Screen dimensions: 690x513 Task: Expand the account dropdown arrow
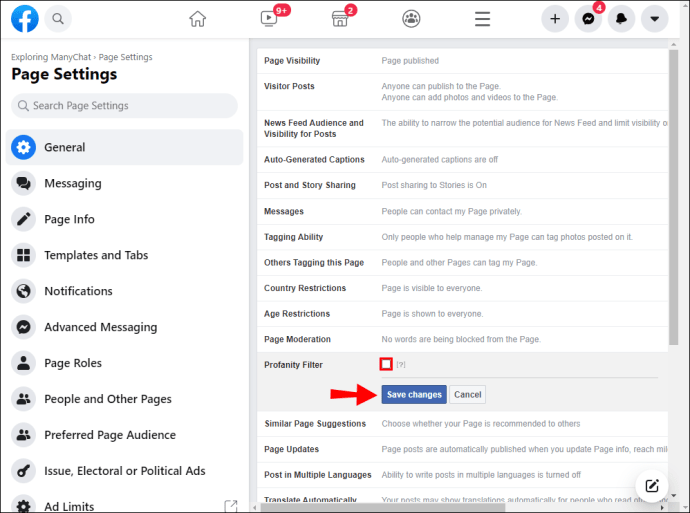pos(655,19)
